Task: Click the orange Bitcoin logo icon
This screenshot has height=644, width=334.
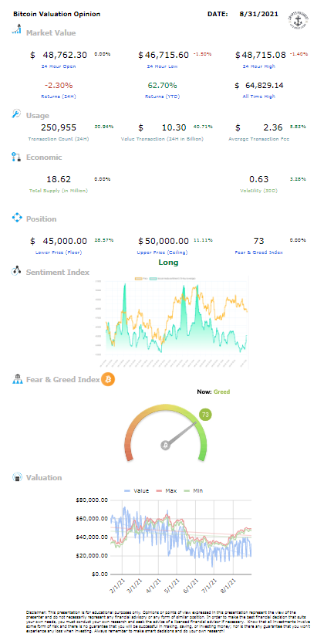Action: click(108, 379)
